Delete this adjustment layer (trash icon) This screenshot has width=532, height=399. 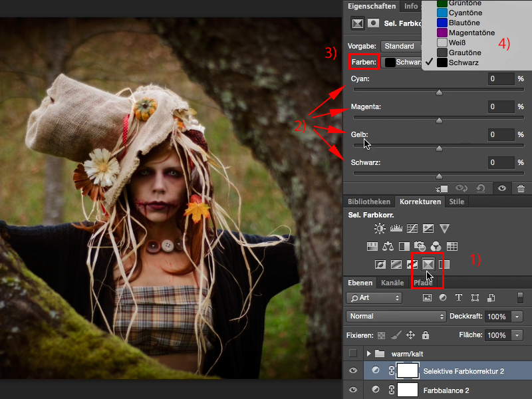(x=521, y=188)
